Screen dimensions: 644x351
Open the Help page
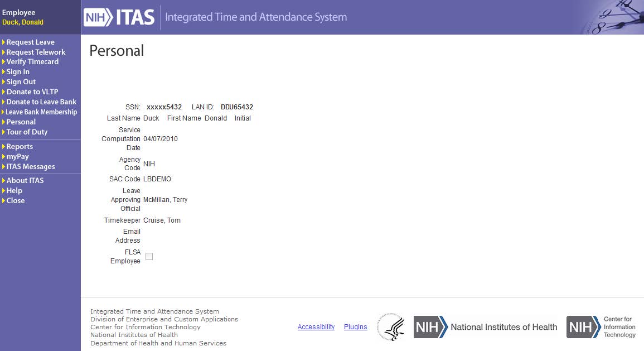click(x=14, y=191)
